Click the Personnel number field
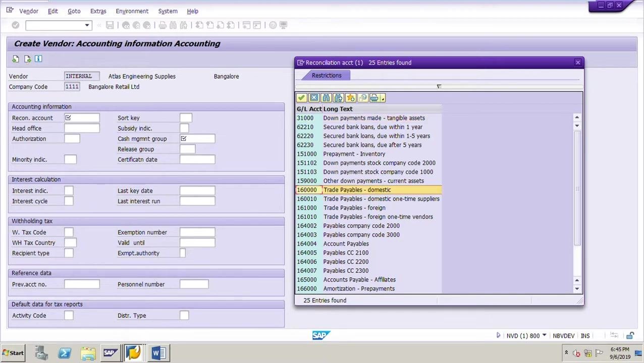Screen dimensions: 644x363 (x=194, y=284)
